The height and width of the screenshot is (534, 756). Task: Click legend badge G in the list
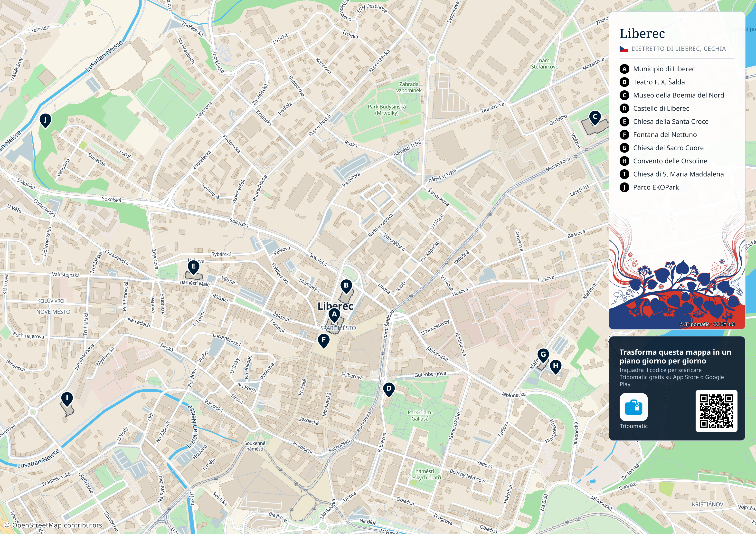624,148
